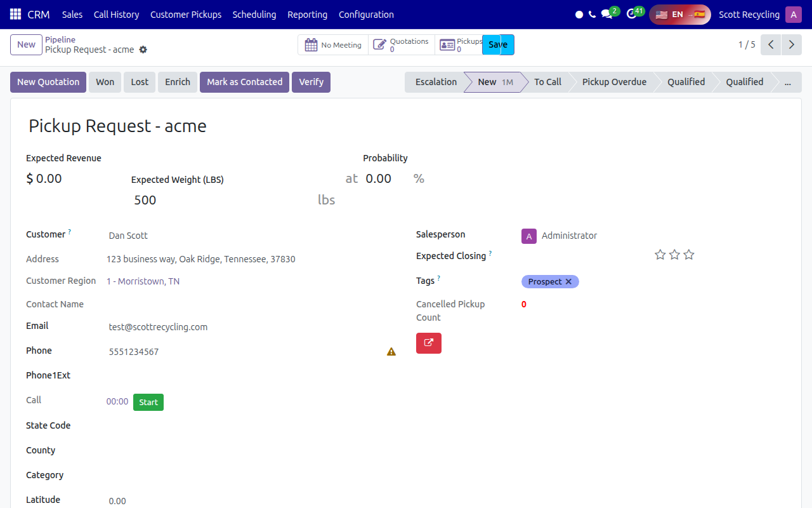Open the Customer Pickups menu

(x=186, y=14)
